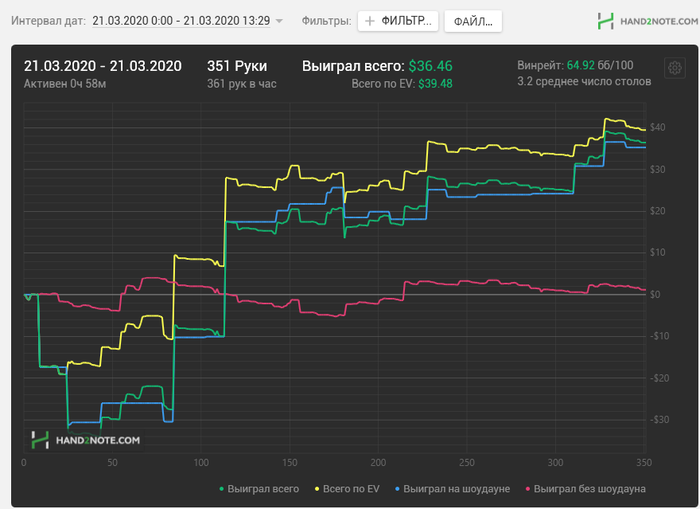Click the $40 y-axis label
The image size is (700, 509).
click(x=657, y=127)
